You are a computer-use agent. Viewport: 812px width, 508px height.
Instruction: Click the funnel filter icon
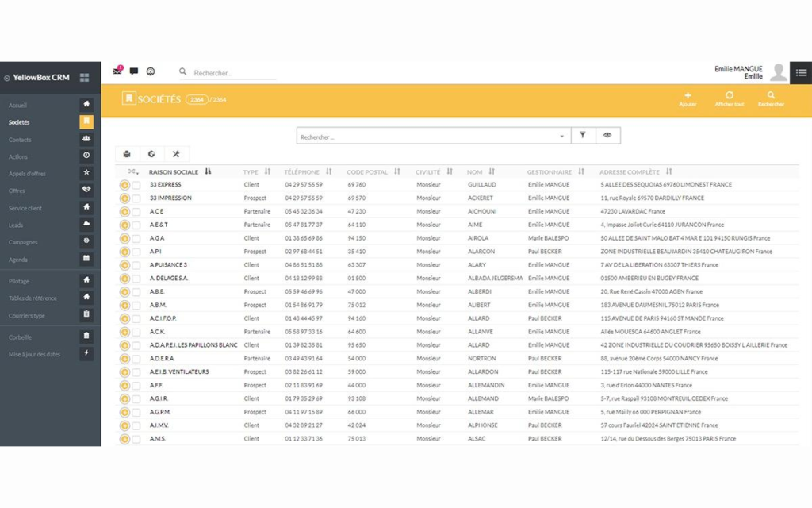click(x=583, y=135)
